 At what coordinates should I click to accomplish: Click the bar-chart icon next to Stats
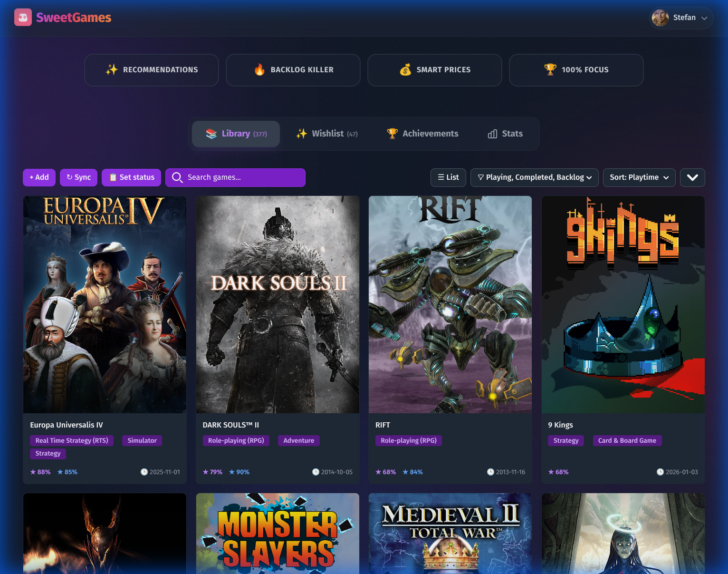click(x=492, y=134)
